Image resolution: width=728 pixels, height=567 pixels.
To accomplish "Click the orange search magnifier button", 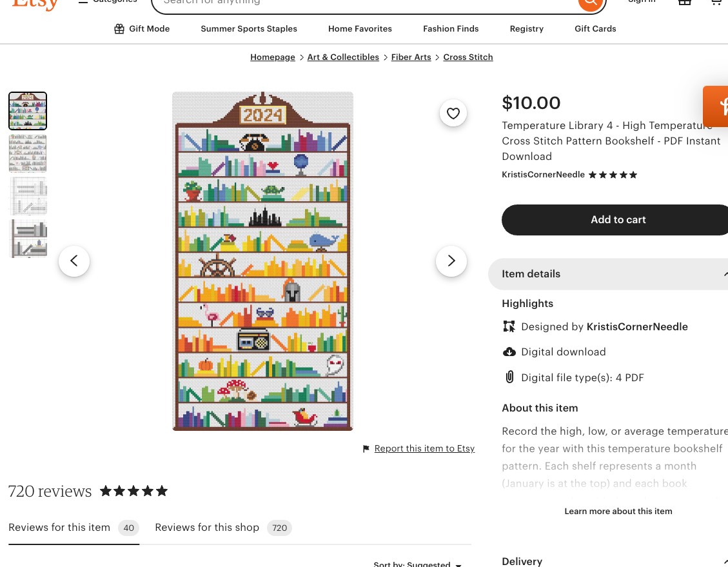I will tap(590, 3).
